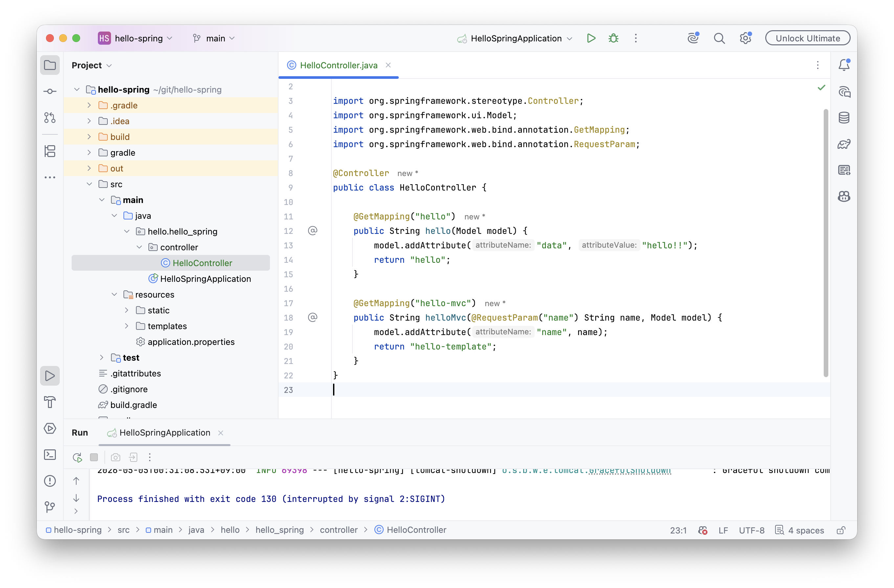Debug HelloSpringApplication with the bug icon
The width and height of the screenshot is (894, 588).
pos(614,38)
